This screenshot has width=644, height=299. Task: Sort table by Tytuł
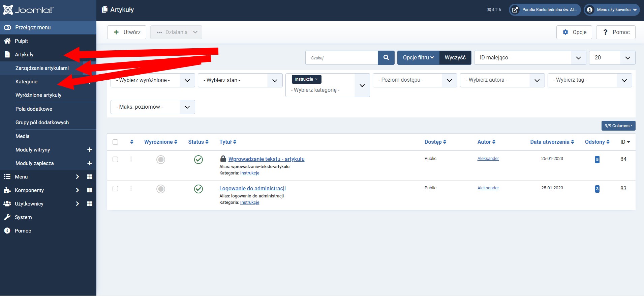(228, 142)
